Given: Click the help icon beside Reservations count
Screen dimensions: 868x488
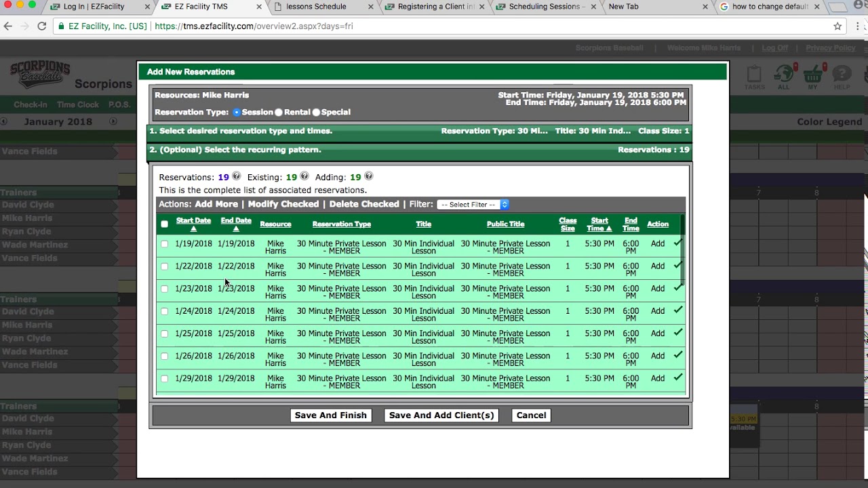Looking at the screenshot, I should pos(237,176).
